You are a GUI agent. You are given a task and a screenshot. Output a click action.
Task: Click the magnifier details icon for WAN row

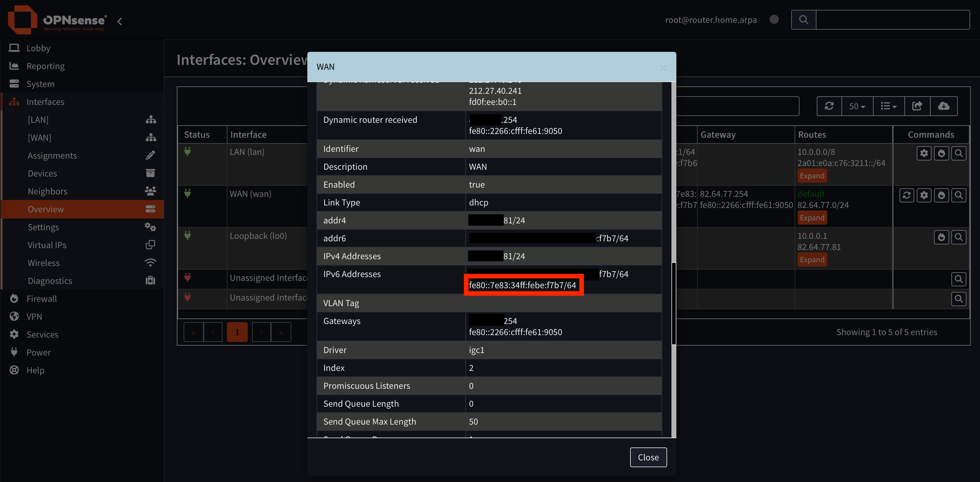958,195
